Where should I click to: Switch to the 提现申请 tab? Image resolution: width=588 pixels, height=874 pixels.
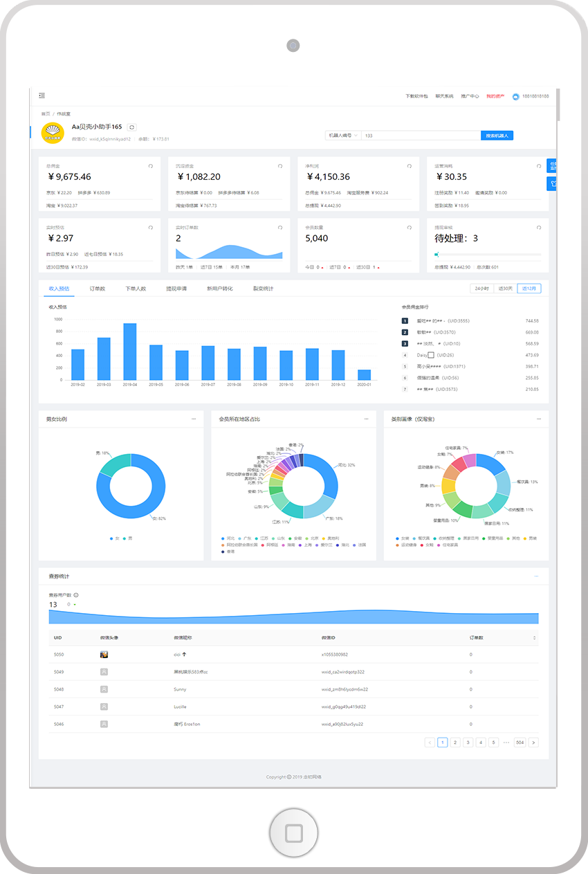[x=176, y=289]
